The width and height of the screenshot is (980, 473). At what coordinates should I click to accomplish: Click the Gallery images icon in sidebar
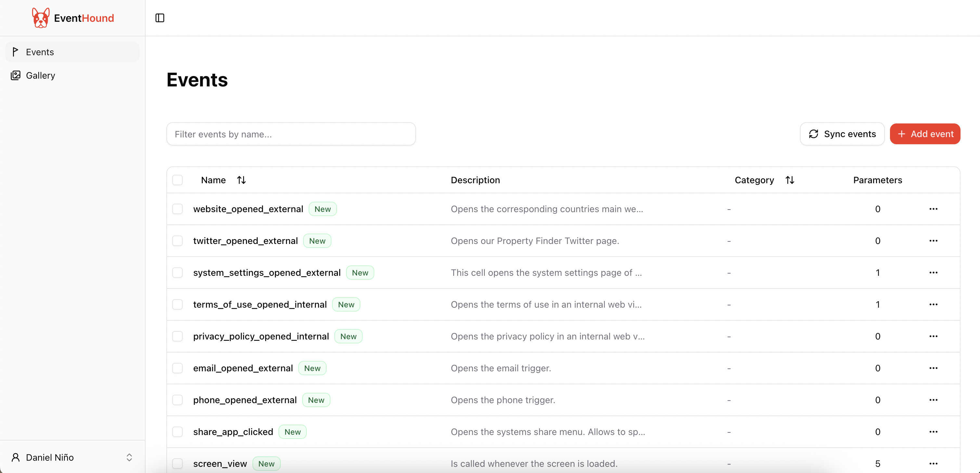(x=15, y=75)
